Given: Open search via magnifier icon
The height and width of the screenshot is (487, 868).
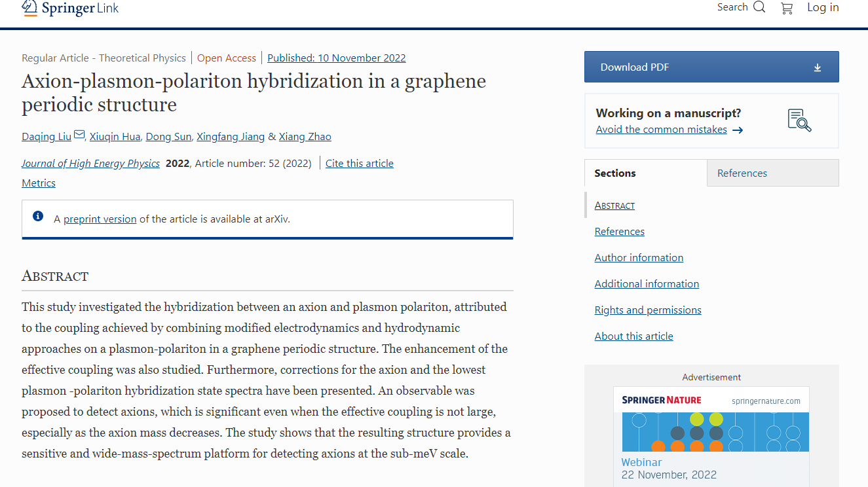Looking at the screenshot, I should coord(759,7).
